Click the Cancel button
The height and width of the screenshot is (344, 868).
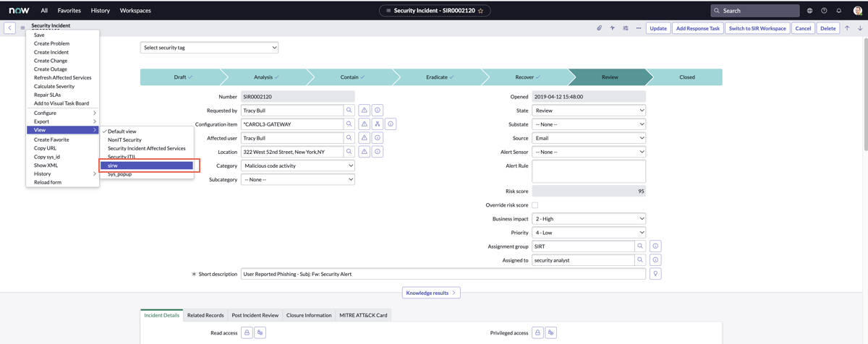click(803, 28)
